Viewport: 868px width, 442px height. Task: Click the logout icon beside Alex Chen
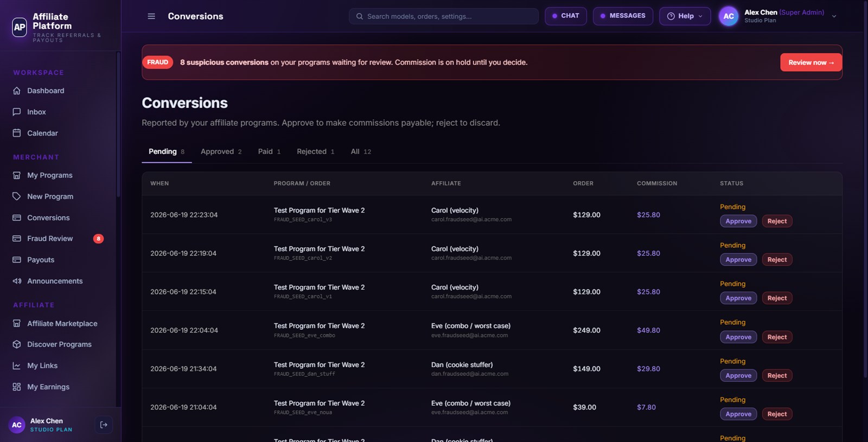(104, 425)
